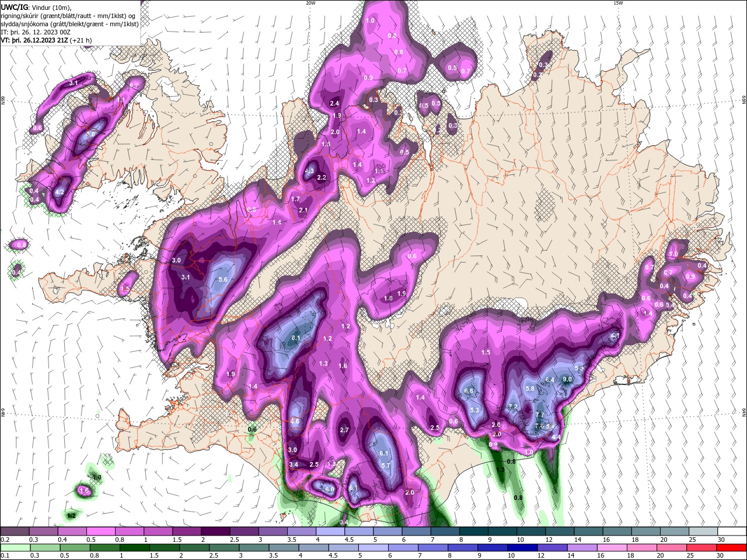Image resolution: width=747 pixels, height=560 pixels.
Task: Select the 6.1 value label
Action: [384, 453]
